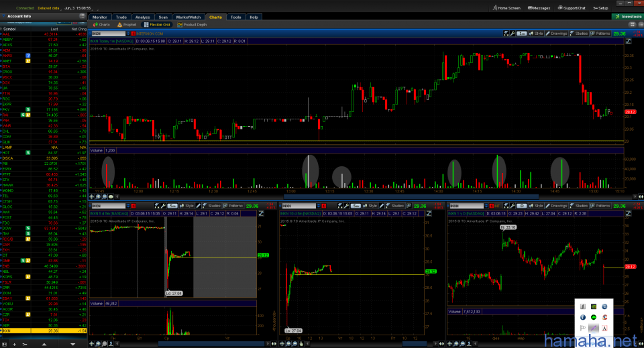
Task: Click the INTERXION.COM company link
Action: point(150,34)
